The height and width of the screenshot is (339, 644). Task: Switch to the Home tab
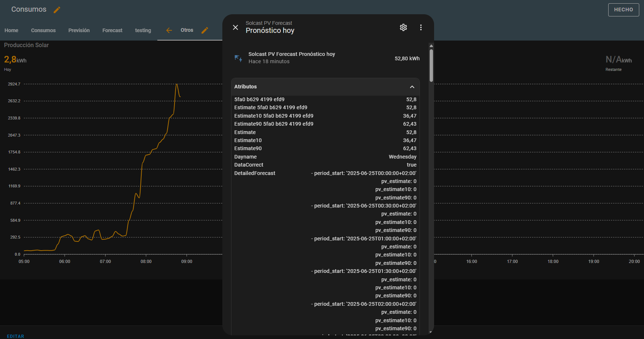point(11,30)
